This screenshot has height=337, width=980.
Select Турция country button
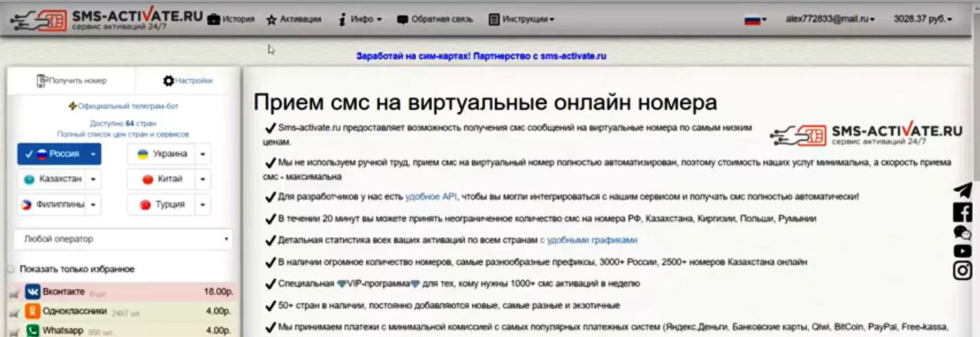click(x=161, y=204)
